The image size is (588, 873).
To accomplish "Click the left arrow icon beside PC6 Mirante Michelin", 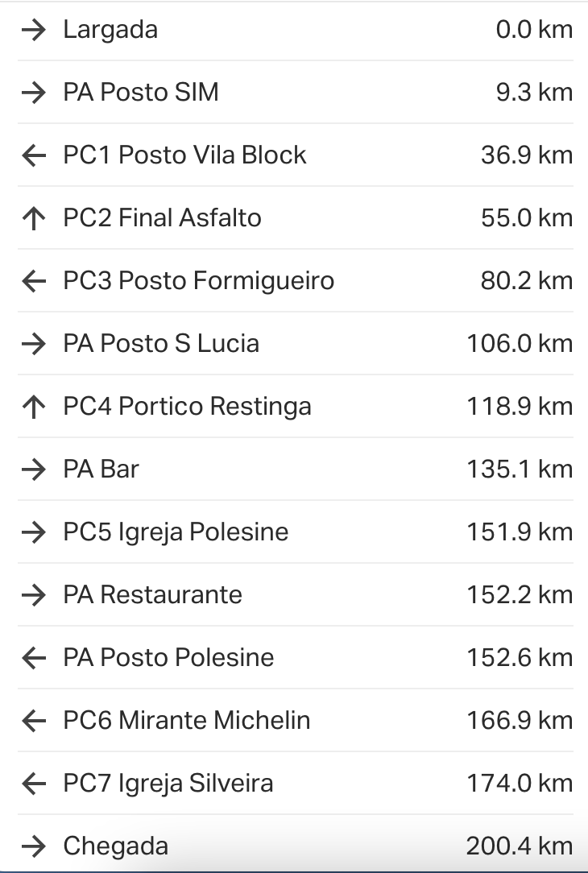I will click(33, 721).
